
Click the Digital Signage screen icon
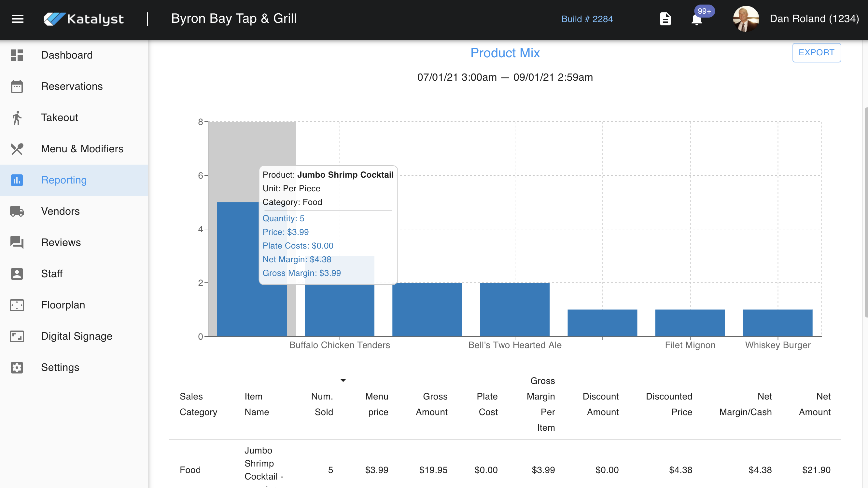click(x=17, y=336)
